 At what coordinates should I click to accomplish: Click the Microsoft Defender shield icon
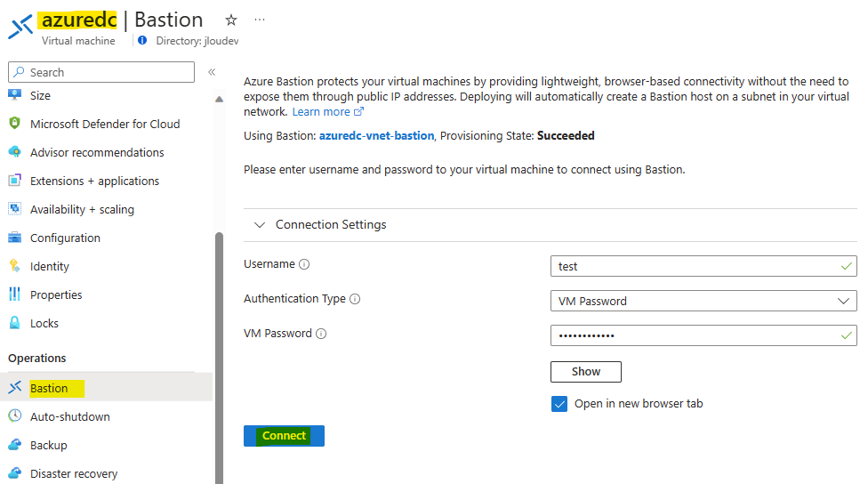[x=15, y=124]
